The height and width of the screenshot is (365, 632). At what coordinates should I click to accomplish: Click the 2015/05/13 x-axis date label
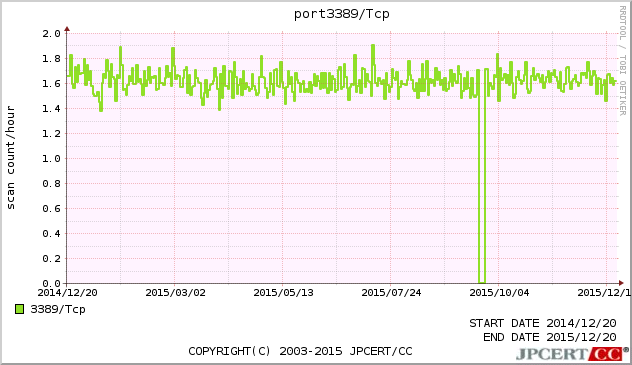click(x=283, y=292)
